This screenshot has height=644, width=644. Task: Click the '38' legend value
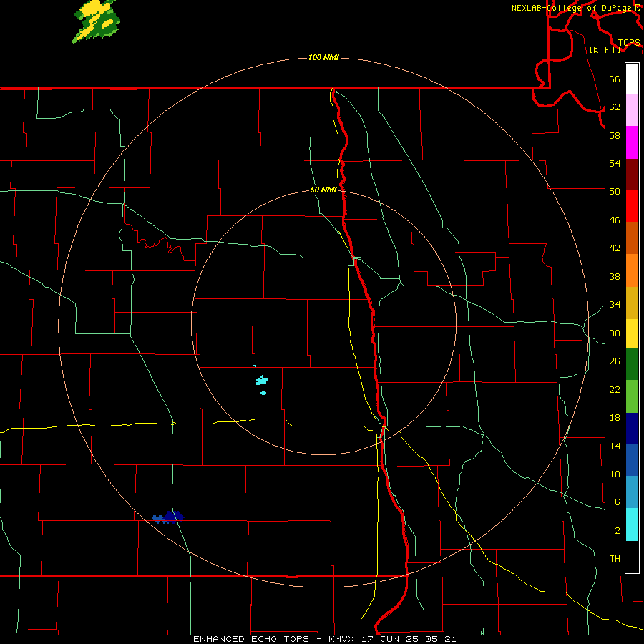pos(615,276)
